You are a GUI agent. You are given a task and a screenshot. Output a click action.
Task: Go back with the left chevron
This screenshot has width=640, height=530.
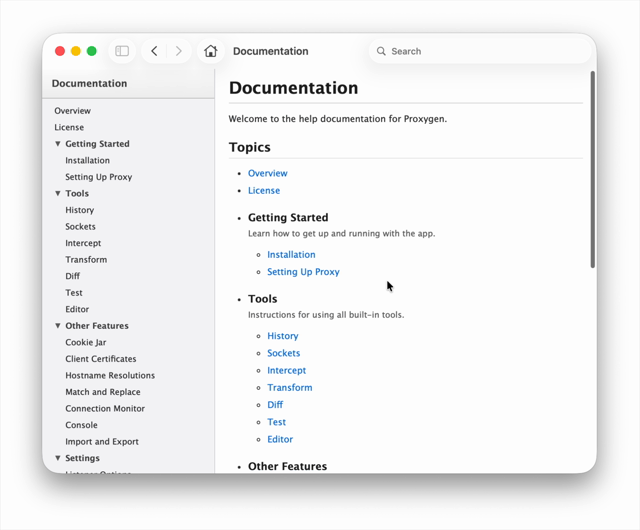click(154, 51)
